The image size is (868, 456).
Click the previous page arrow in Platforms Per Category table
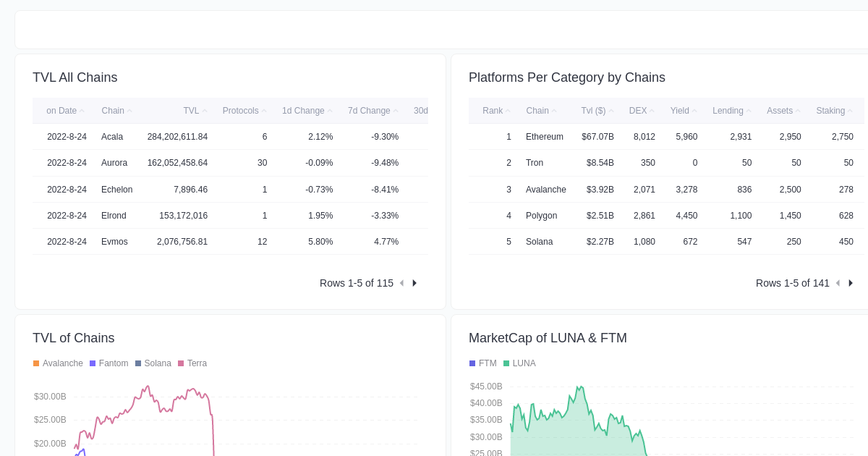pos(838,283)
